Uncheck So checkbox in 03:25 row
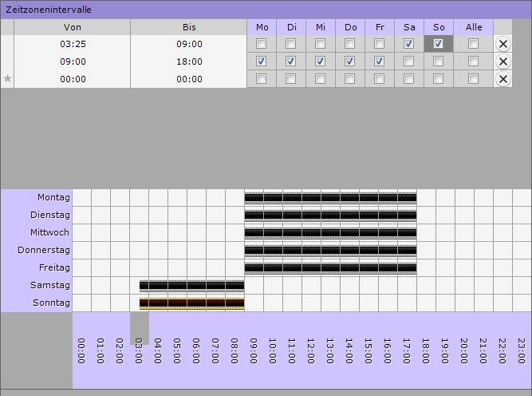532x396 pixels. click(439, 43)
